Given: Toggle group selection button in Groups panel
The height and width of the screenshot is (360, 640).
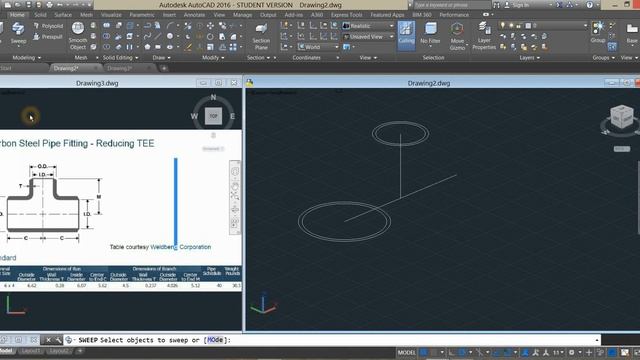Looking at the screenshot, I should (x=612, y=47).
